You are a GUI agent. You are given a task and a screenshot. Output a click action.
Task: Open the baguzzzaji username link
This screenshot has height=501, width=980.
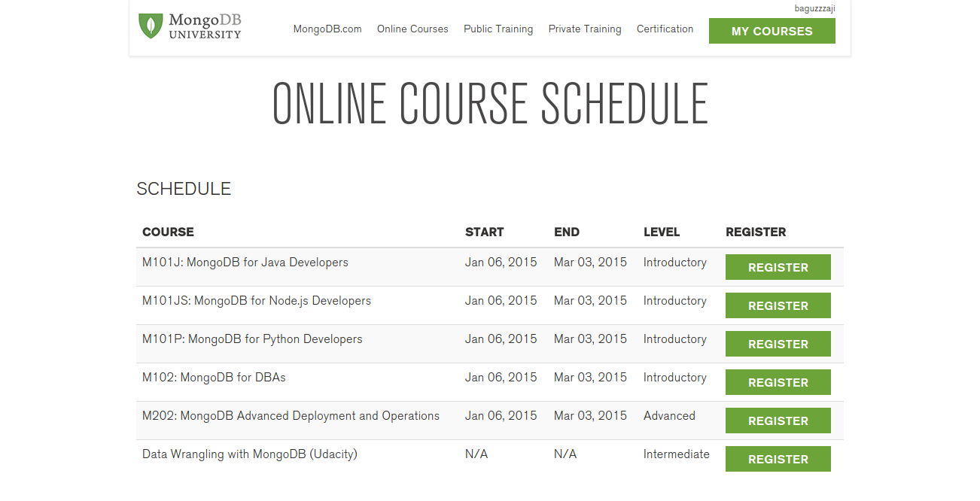point(814,8)
